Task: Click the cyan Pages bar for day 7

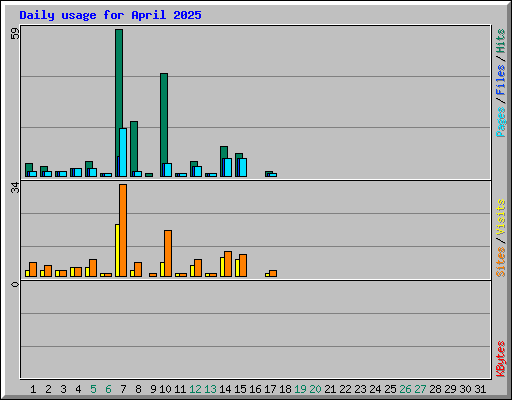Action: coord(123,152)
